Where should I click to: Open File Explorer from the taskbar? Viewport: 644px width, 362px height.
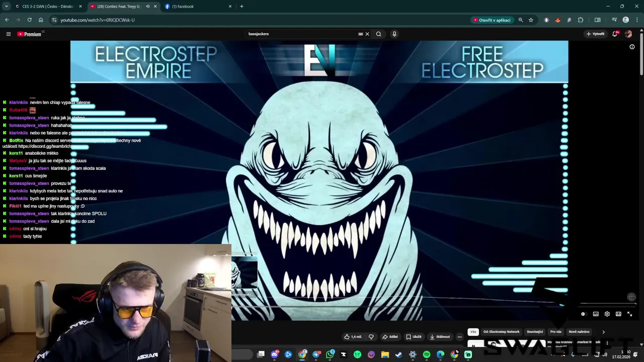[x=385, y=354]
